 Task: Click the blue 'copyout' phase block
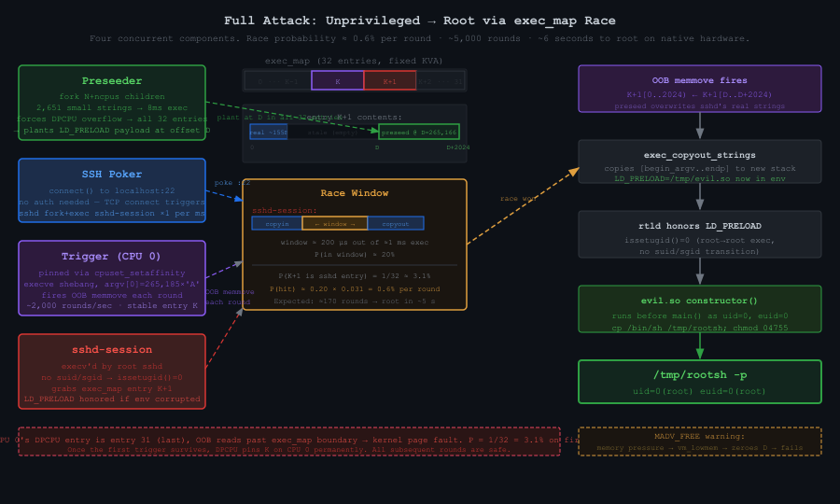click(396, 223)
